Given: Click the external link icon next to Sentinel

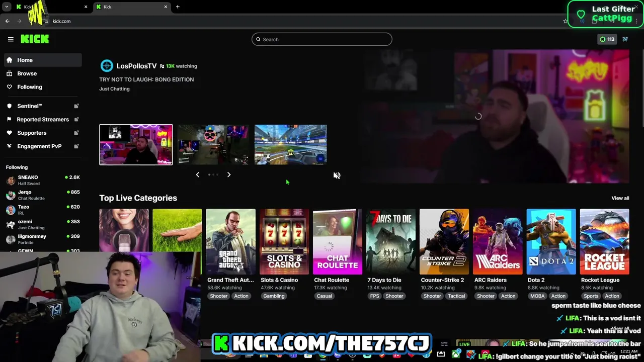Looking at the screenshot, I should pos(76,106).
